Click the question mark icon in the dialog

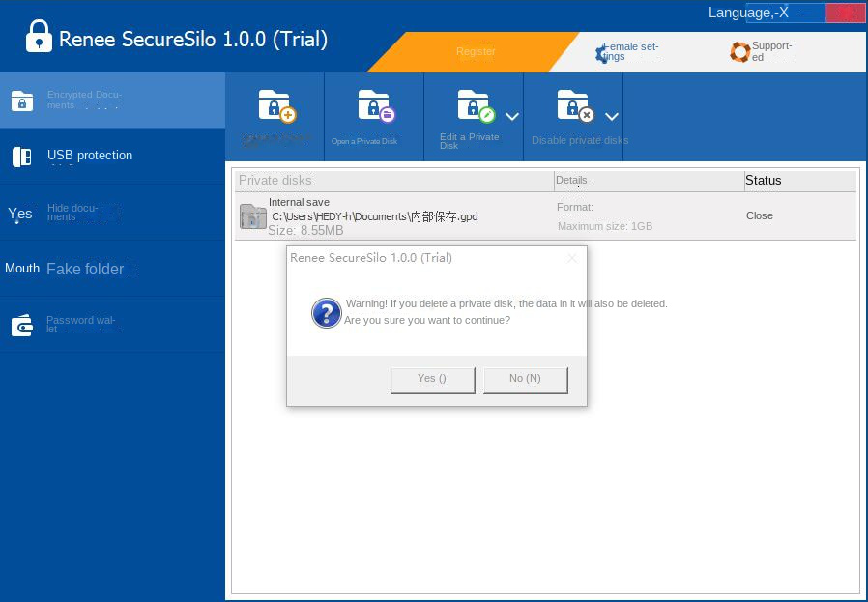pyautogui.click(x=326, y=313)
